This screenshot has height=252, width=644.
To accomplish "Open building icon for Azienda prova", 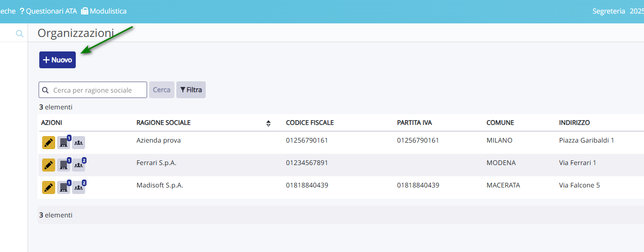I will (64, 143).
